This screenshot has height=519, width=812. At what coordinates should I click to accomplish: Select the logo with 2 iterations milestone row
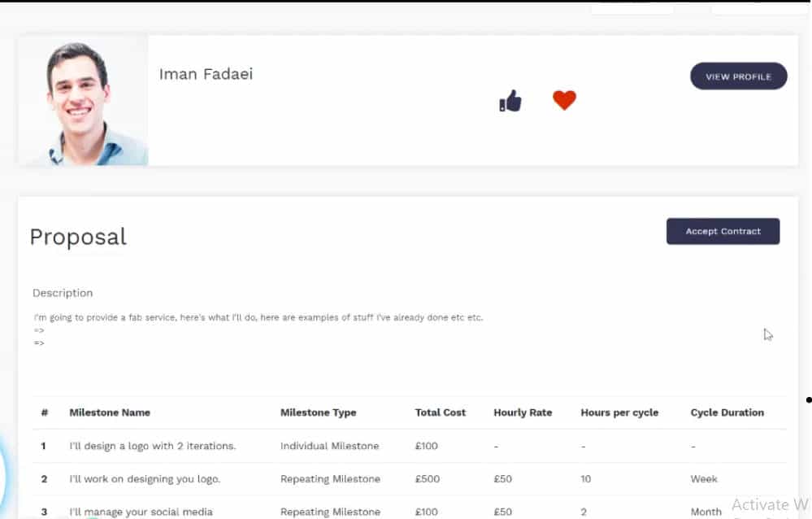(409, 446)
